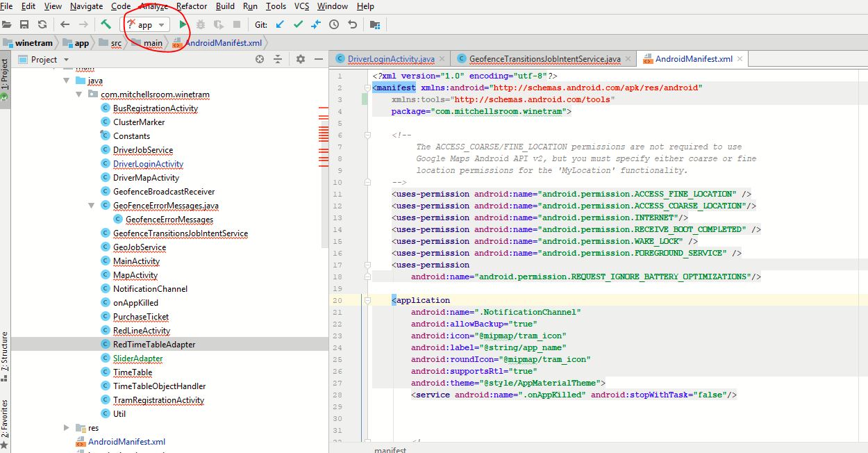Click the Git update project blue arrow icon
Image resolution: width=868 pixels, height=453 pixels.
click(x=280, y=23)
